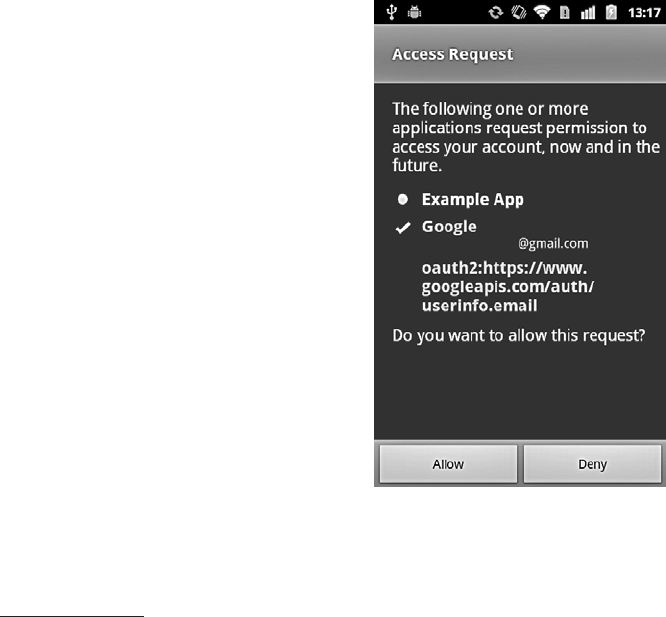This screenshot has height=617, width=666.
Task: Tap the Deny button
Action: click(592, 464)
